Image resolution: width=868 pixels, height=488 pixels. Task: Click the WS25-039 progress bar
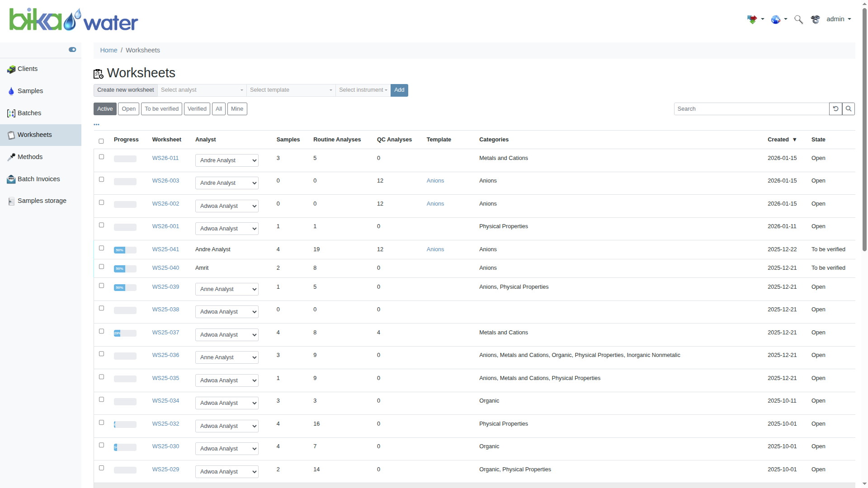(125, 288)
